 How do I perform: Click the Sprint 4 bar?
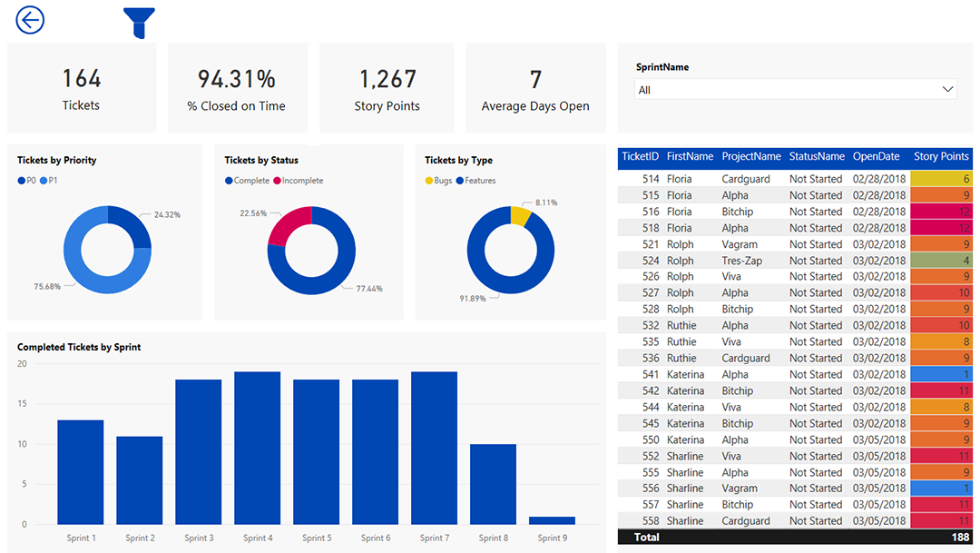[258, 448]
